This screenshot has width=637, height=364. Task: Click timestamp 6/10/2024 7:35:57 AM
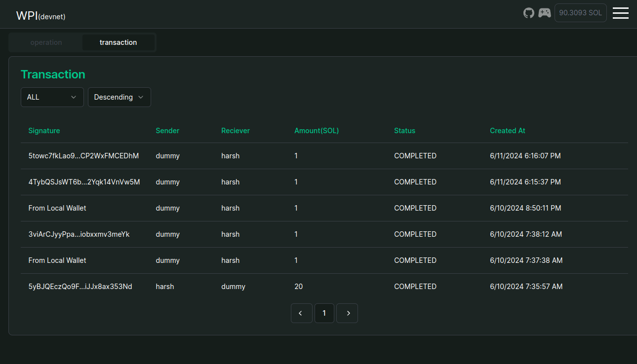pyautogui.click(x=526, y=287)
